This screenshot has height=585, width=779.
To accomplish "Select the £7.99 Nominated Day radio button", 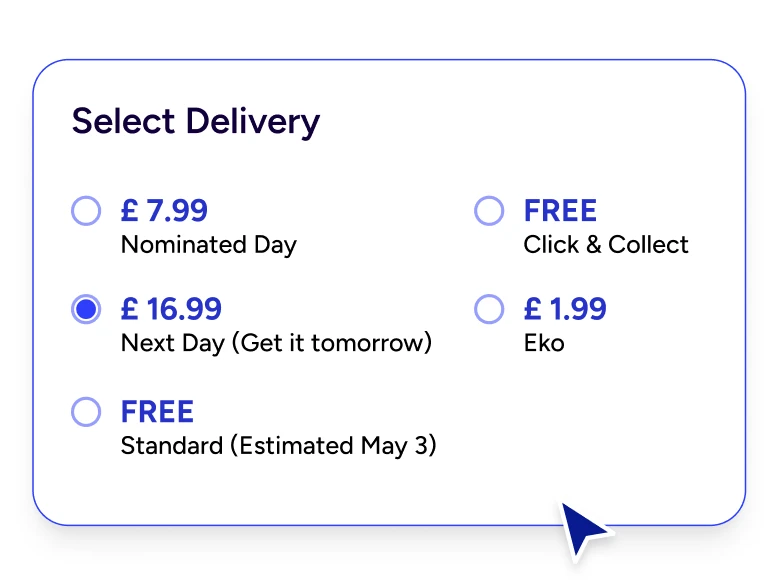I will 87,211.
